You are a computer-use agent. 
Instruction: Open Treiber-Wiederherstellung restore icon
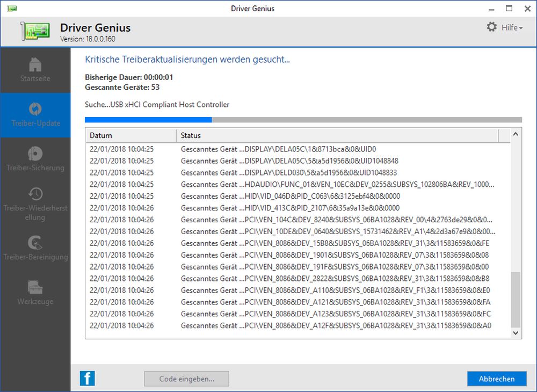click(35, 193)
